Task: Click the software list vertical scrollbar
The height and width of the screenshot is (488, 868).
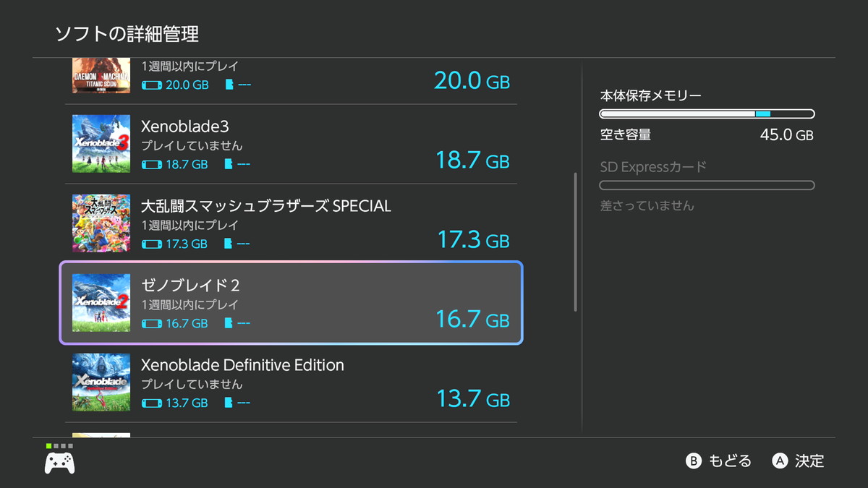Action: 575,241
